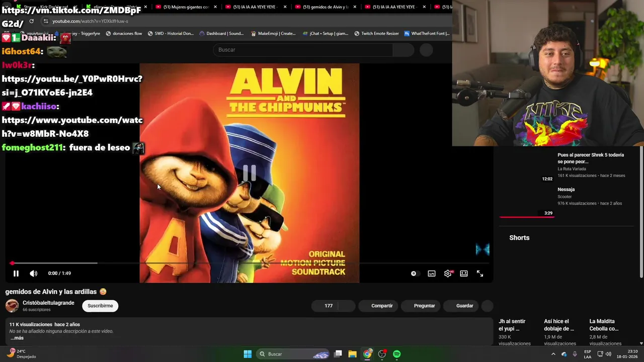The width and height of the screenshot is (644, 362).
Task: Open File Explorer from the taskbar
Action: point(353,354)
